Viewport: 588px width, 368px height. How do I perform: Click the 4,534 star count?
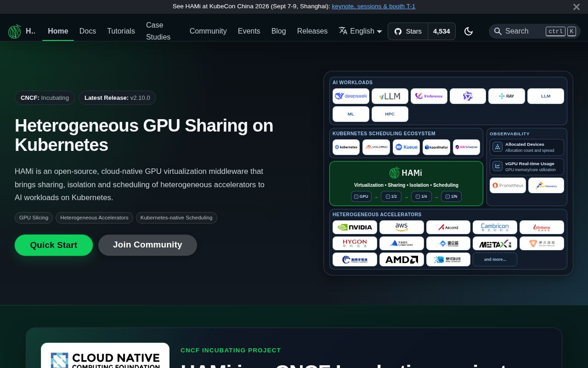pos(441,31)
